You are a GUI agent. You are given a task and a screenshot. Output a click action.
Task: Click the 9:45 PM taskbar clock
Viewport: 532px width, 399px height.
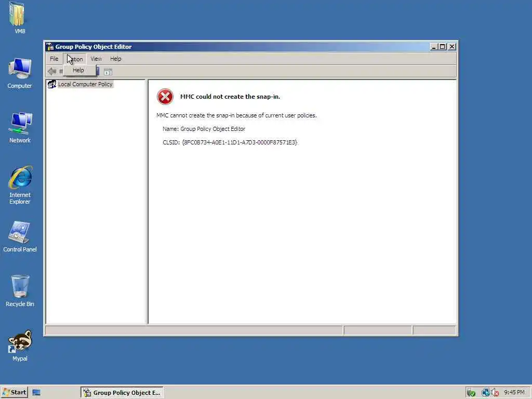coord(514,393)
